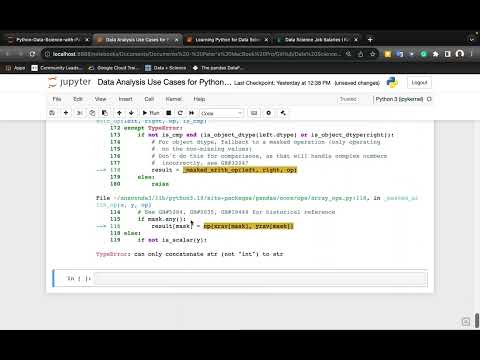The width and height of the screenshot is (480, 360).
Task: Click the Jupyter logo
Action: 70,82
